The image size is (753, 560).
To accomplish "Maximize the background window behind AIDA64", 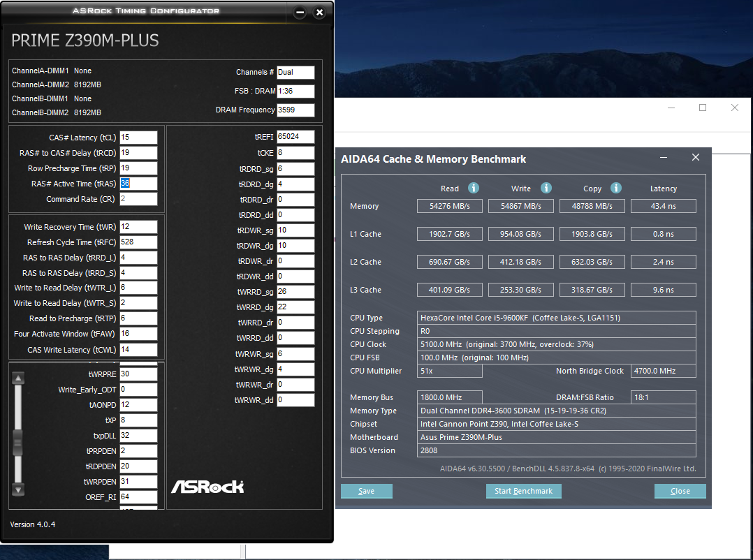I will point(703,108).
